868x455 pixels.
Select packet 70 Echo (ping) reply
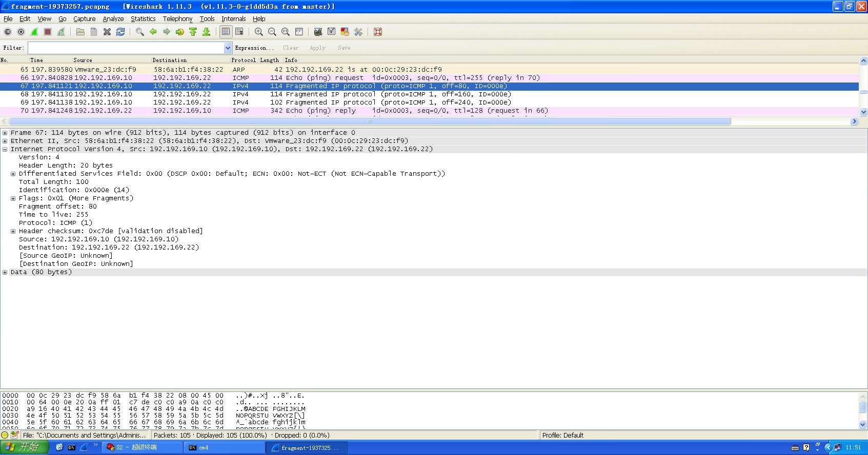click(429, 111)
